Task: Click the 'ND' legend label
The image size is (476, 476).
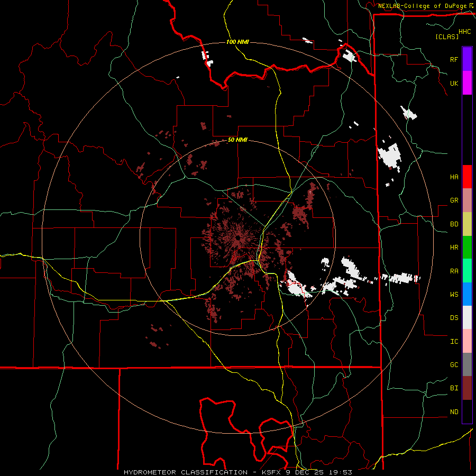Action: (x=454, y=412)
